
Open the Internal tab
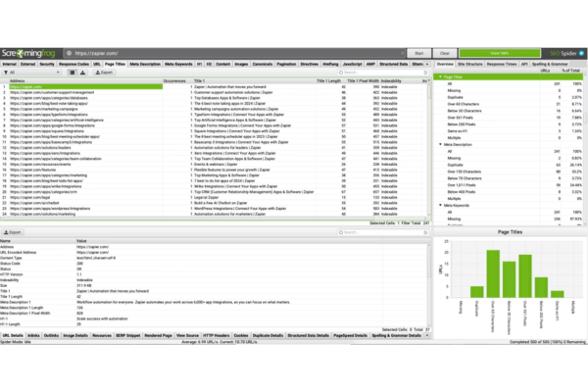coord(10,64)
